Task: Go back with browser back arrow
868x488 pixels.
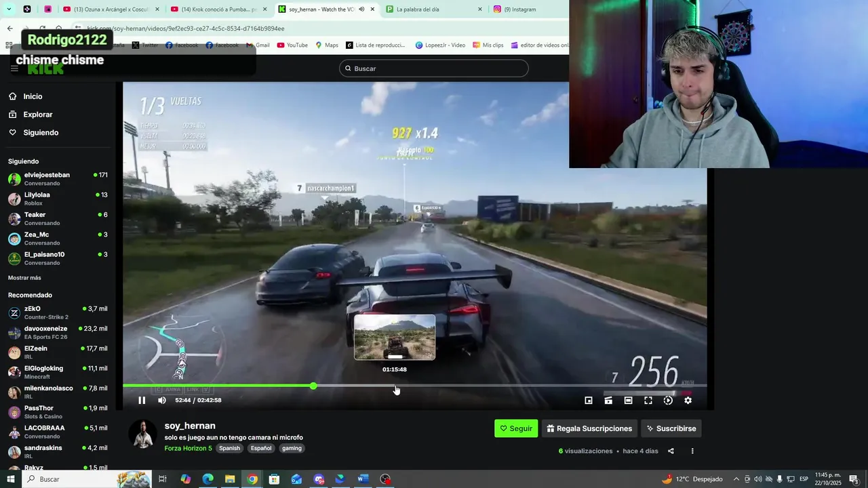Action: pos(9,28)
